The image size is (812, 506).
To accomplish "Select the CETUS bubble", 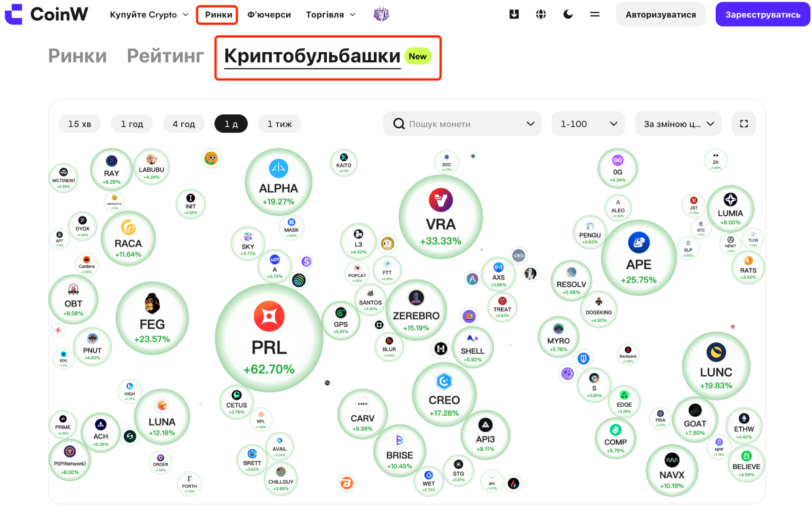I will tap(237, 402).
